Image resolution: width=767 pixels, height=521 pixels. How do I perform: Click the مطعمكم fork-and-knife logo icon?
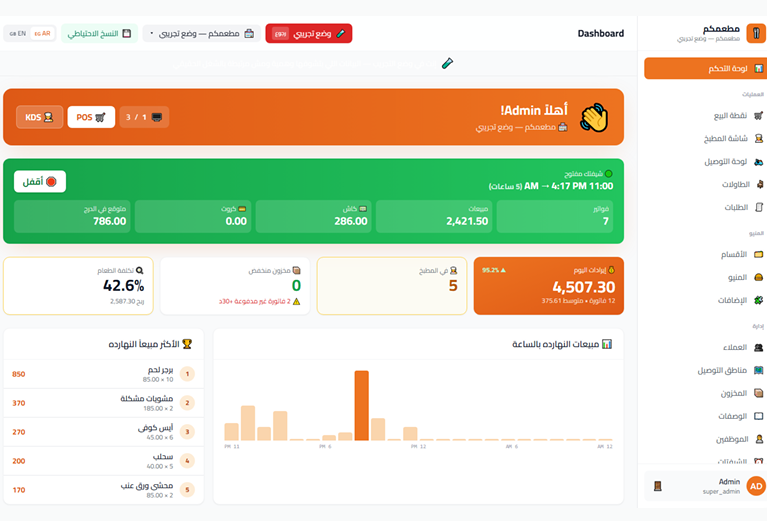click(756, 33)
